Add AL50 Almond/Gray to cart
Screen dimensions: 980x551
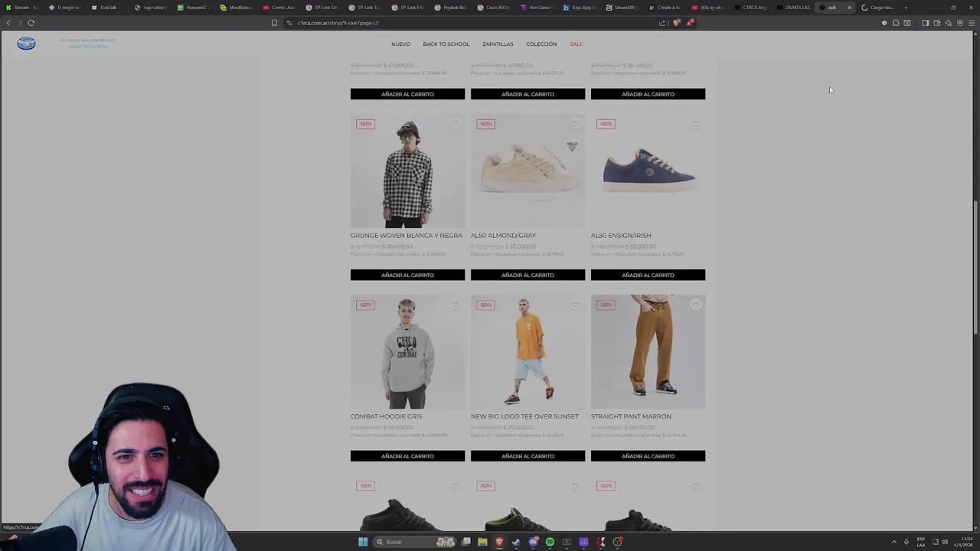pos(528,275)
